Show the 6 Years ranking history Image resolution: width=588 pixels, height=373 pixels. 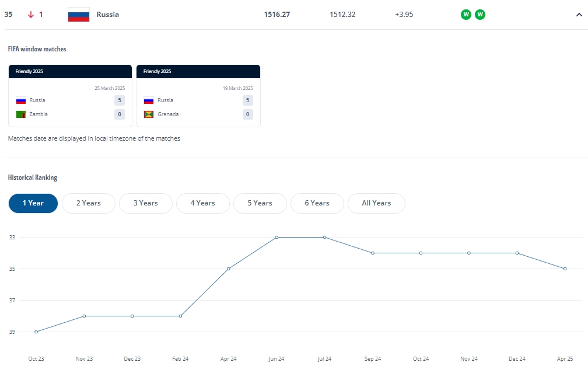[x=317, y=203]
